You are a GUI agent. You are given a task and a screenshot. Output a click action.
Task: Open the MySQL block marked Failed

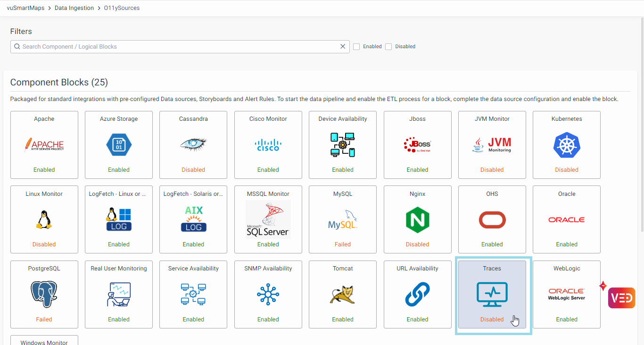tap(343, 219)
